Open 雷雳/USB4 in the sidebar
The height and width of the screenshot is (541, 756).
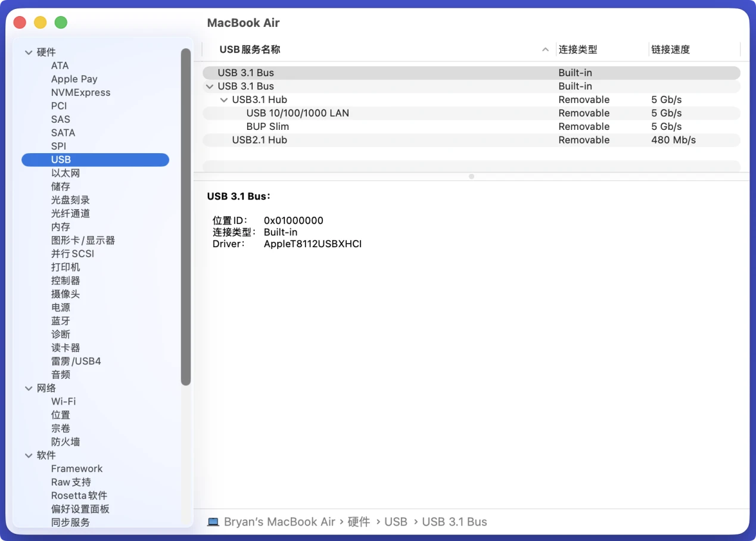coord(76,362)
